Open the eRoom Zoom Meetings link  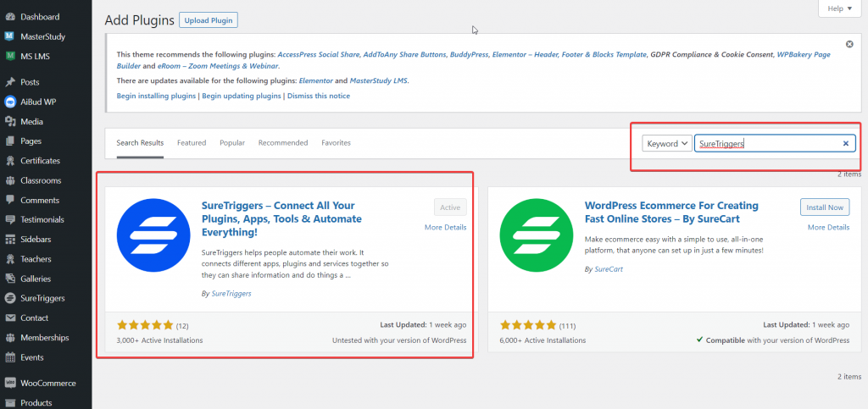(x=218, y=66)
